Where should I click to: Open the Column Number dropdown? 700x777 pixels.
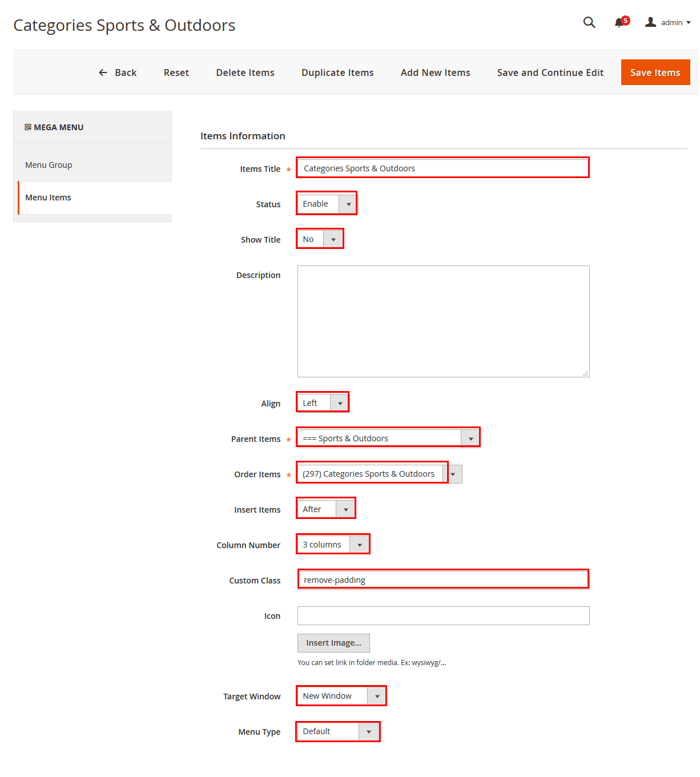pyautogui.click(x=333, y=545)
